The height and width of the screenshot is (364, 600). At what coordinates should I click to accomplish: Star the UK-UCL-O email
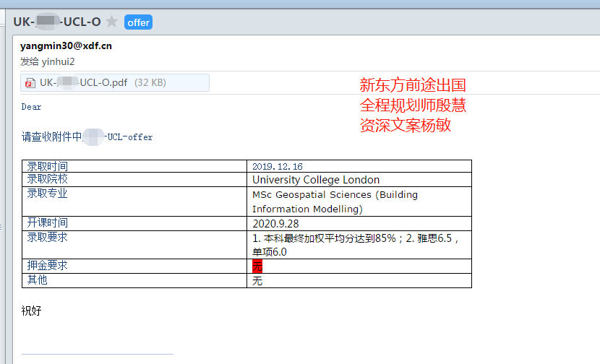point(111,22)
